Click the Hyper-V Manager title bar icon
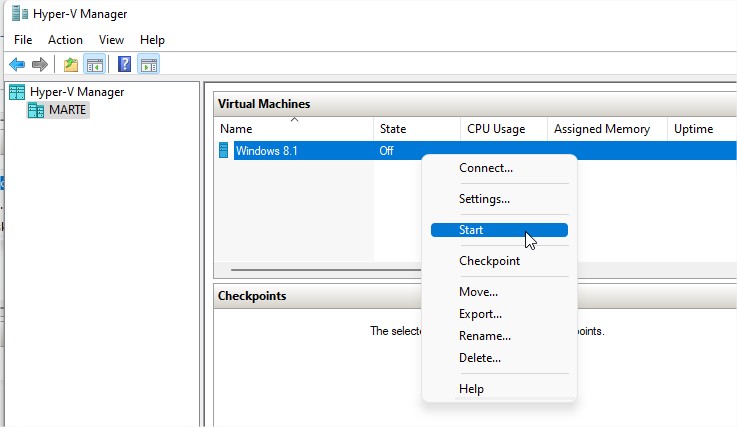The width and height of the screenshot is (737, 427). [x=20, y=14]
